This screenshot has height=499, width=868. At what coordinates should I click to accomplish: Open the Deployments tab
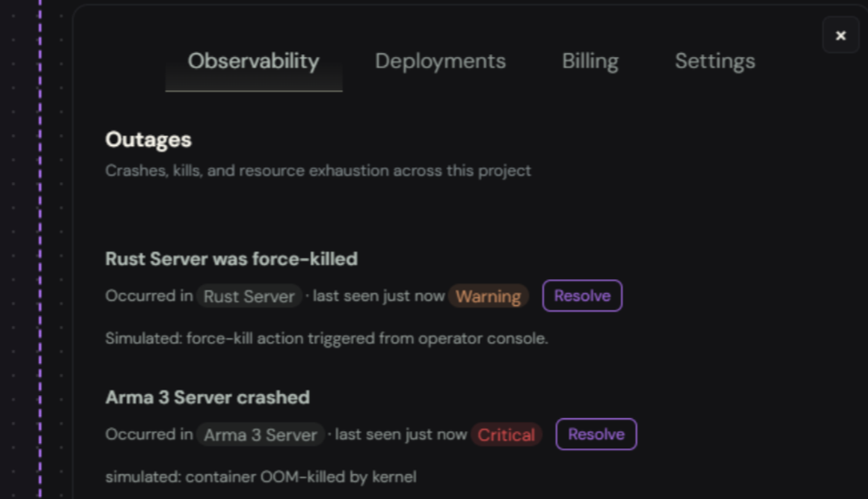click(440, 62)
